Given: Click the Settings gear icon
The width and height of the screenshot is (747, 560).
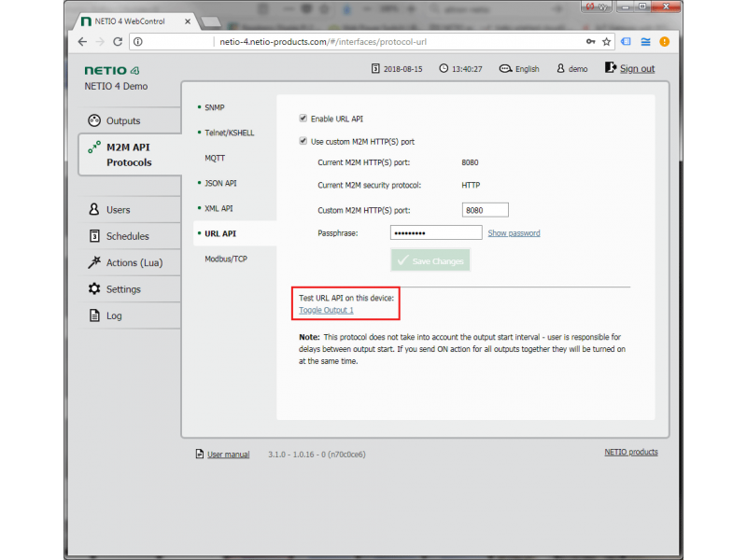Looking at the screenshot, I should click(x=94, y=288).
